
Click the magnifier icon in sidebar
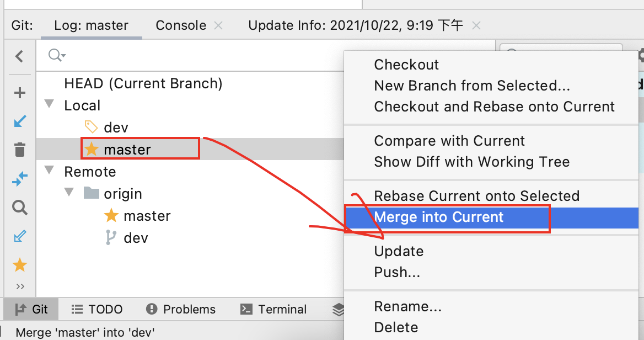pyautogui.click(x=20, y=208)
